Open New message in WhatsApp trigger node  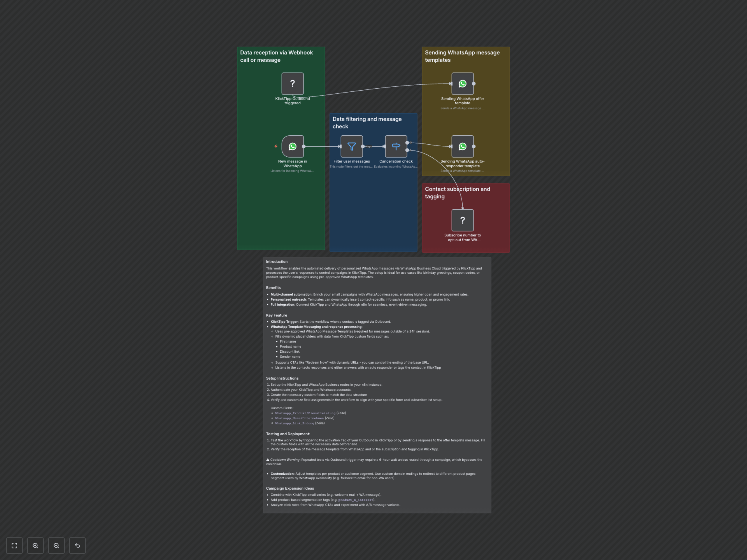(x=292, y=146)
